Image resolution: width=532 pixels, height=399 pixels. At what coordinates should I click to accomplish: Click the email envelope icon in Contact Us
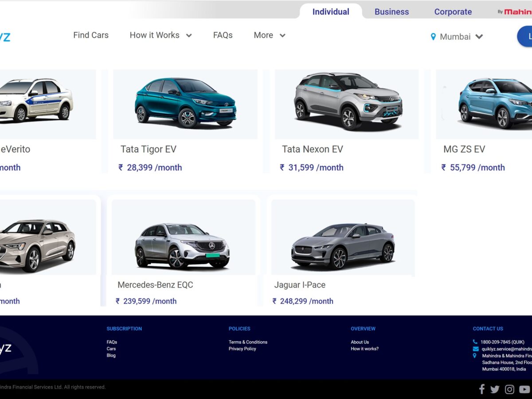475,349
